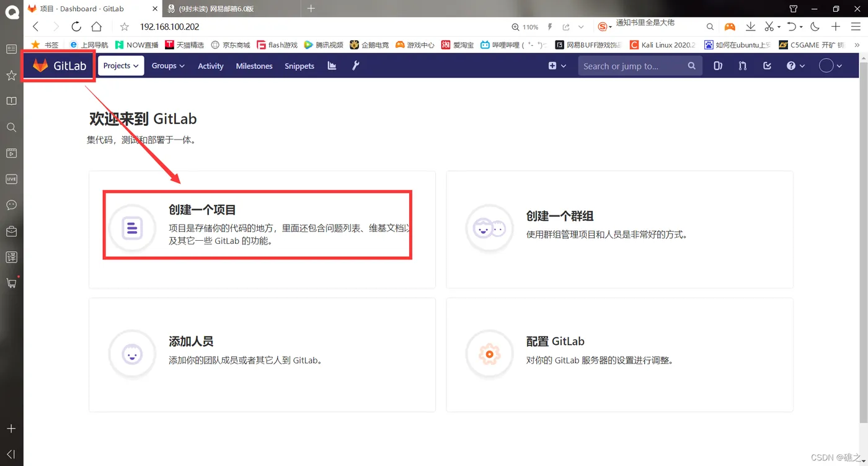Reload the page with the refresh icon

coord(76,27)
